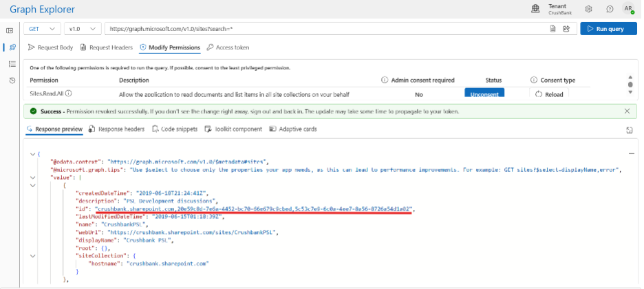
Task: Open the settings gear icon
Action: tap(588, 9)
